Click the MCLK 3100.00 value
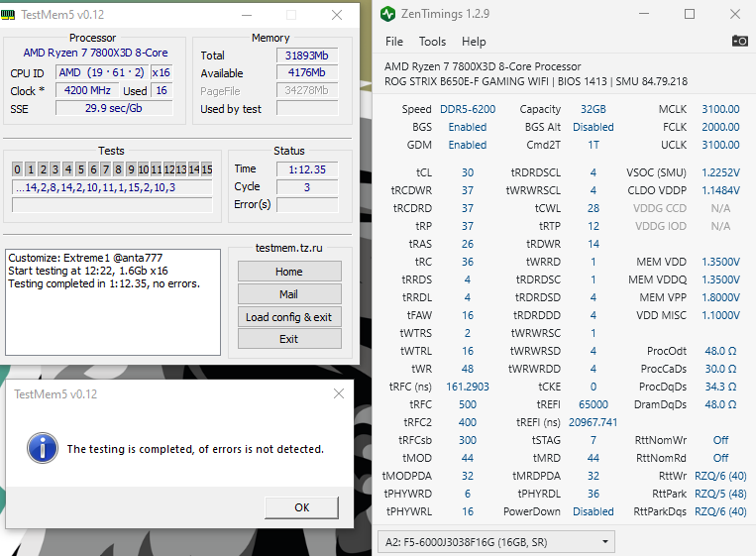Viewport: 756px width, 556px height. [x=720, y=109]
